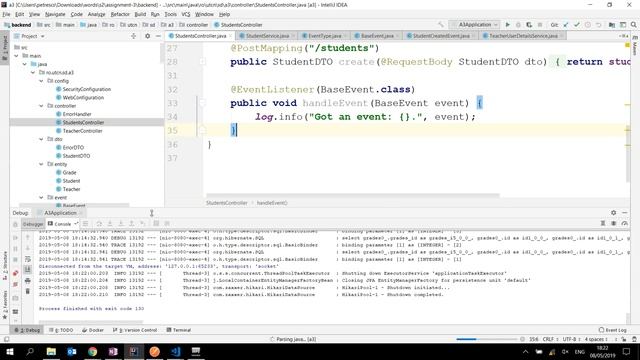The width and height of the screenshot is (640, 360).
Task: Toggle soft-wrap icon in the console gutter
Action: 28,259
